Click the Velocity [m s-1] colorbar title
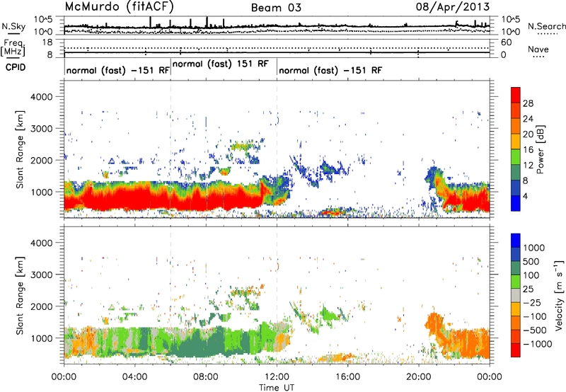Screen dimensions: 566x392 point(559,295)
